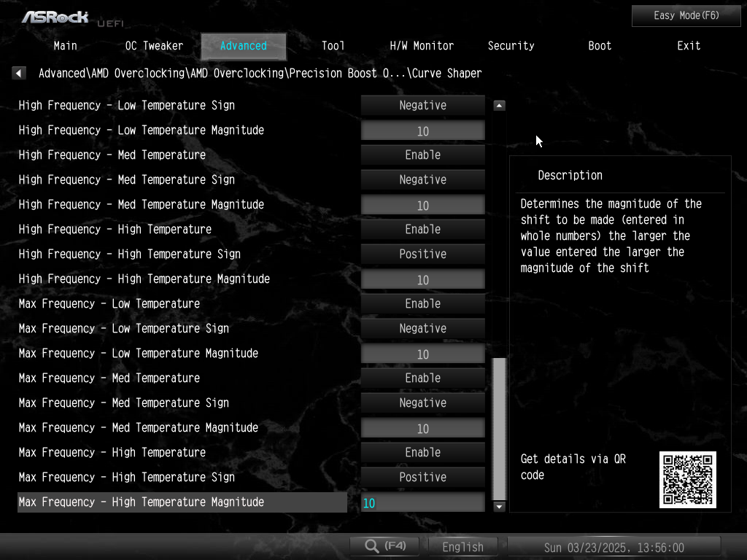This screenshot has width=747, height=560.
Task: Select label Max Frequency - Low Temperature Magnitude
Action: 138,353
